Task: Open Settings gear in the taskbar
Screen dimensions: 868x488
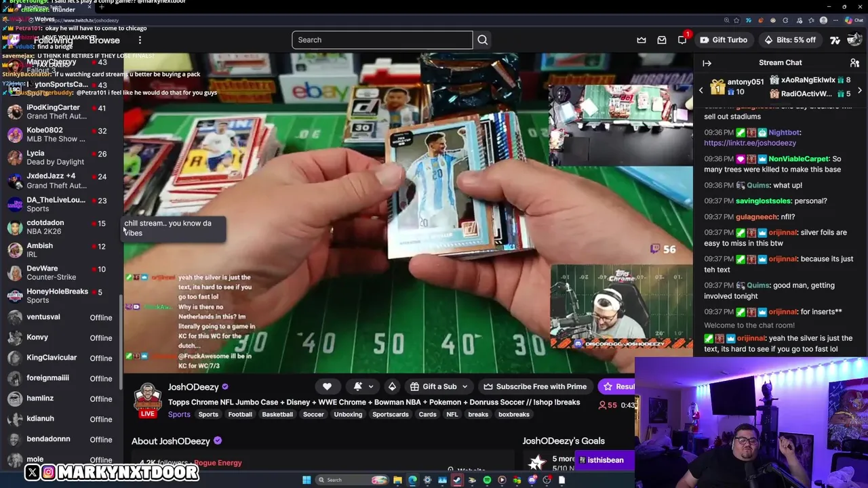Action: tap(427, 480)
